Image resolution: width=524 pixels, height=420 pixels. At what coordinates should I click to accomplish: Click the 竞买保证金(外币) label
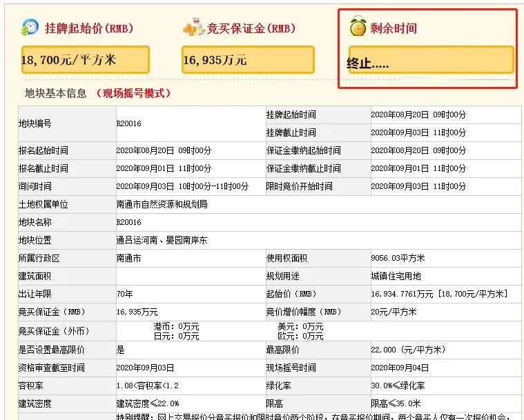click(x=54, y=331)
